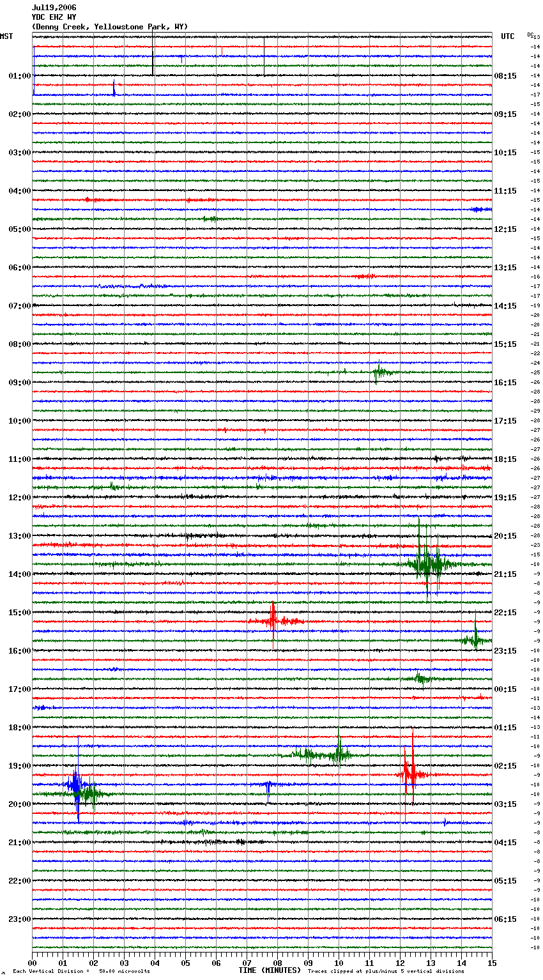Click the "12:15" UTC time label

point(505,229)
